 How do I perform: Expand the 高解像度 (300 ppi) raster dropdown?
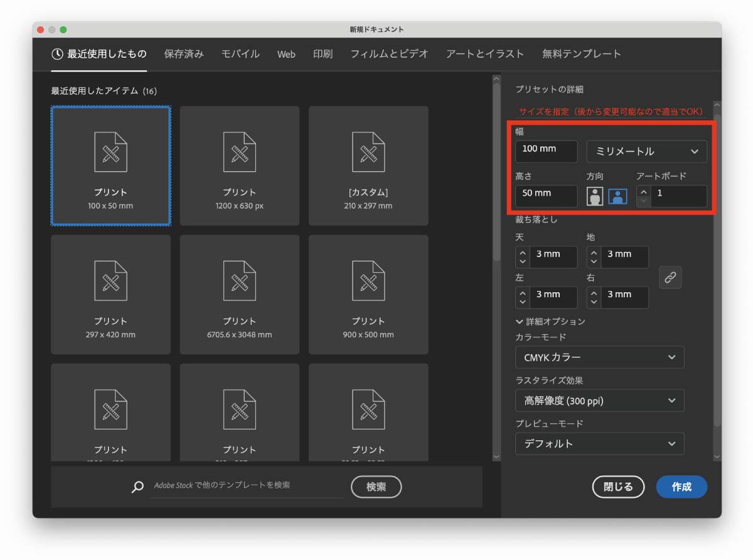click(x=599, y=400)
